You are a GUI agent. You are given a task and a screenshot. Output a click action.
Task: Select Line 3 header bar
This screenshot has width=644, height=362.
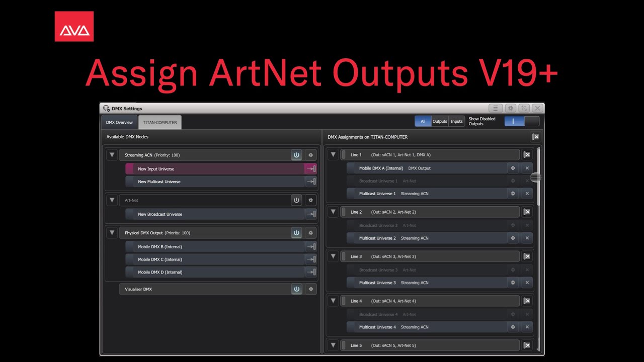[430, 256]
